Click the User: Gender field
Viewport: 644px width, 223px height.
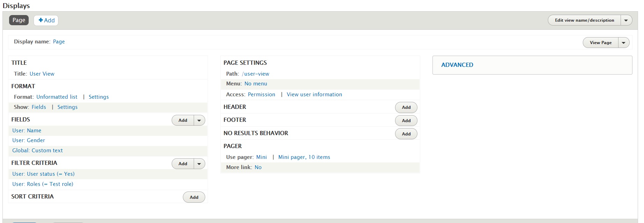pyautogui.click(x=29, y=140)
